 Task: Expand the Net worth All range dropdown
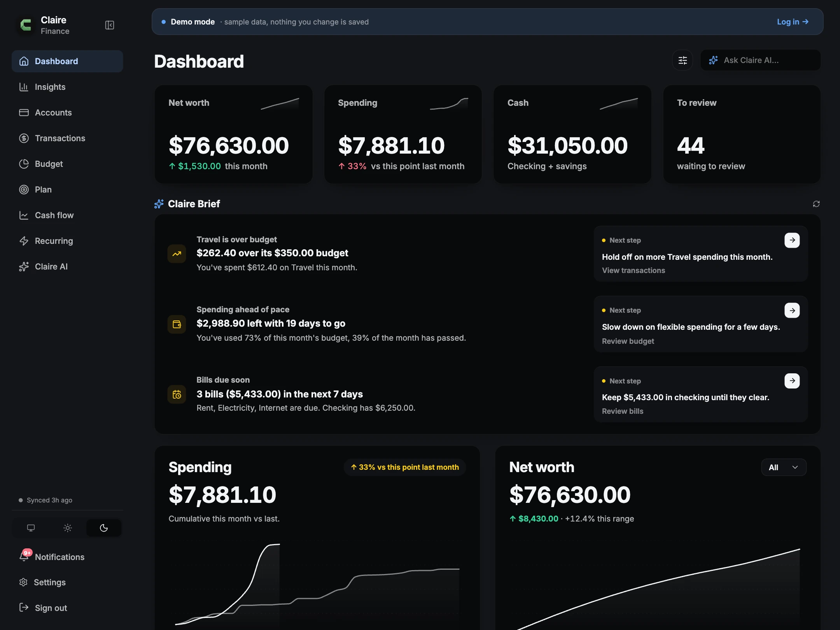click(x=784, y=467)
